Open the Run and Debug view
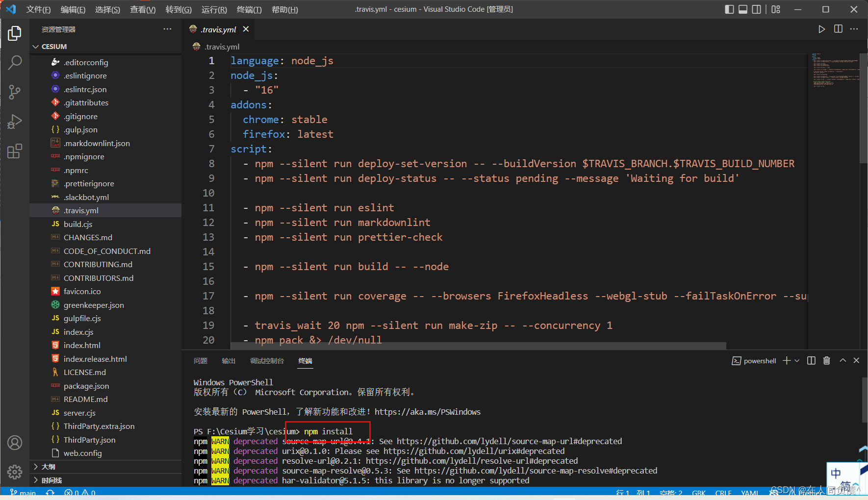This screenshot has width=868, height=500. pos(15,122)
